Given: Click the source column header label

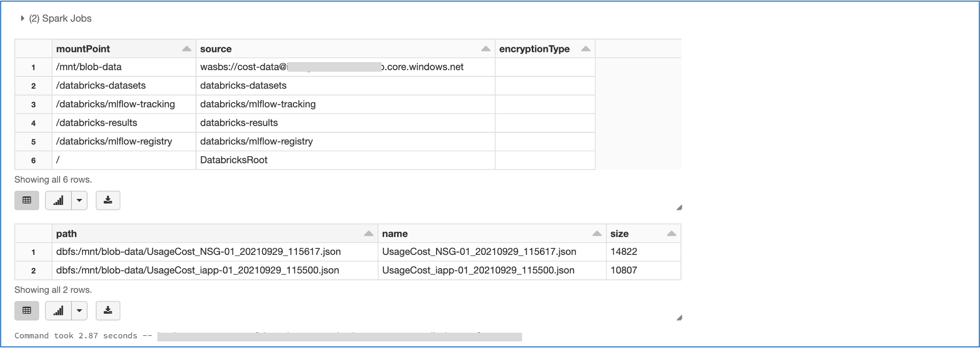Looking at the screenshot, I should pos(216,49).
